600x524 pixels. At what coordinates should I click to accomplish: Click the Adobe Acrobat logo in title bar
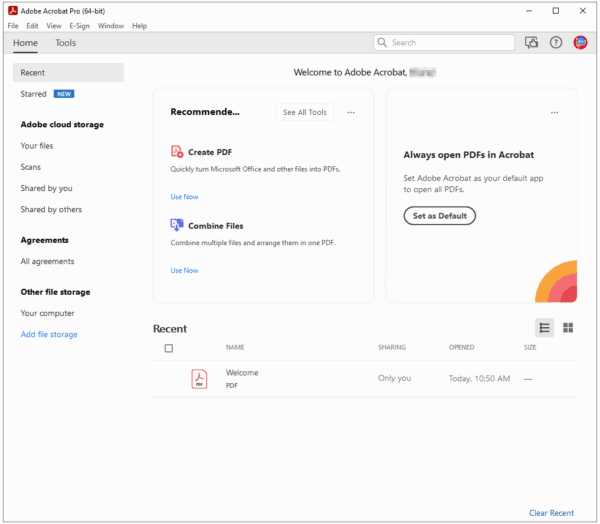point(13,11)
